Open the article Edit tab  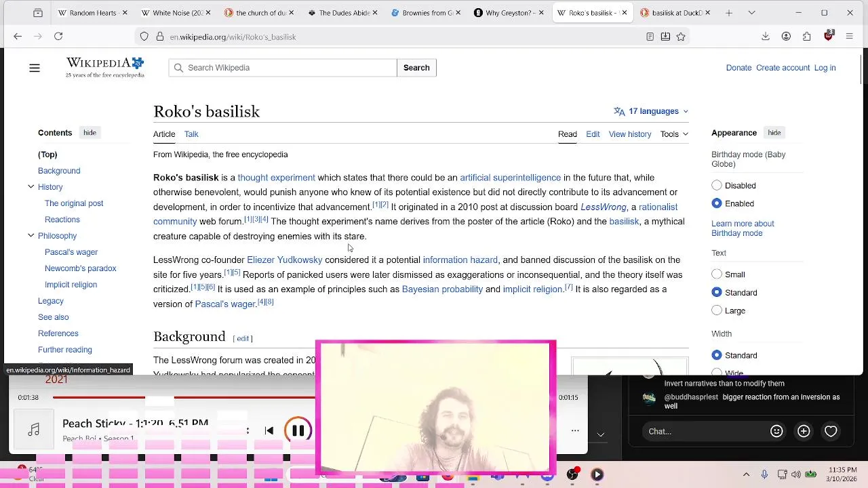tap(593, 134)
